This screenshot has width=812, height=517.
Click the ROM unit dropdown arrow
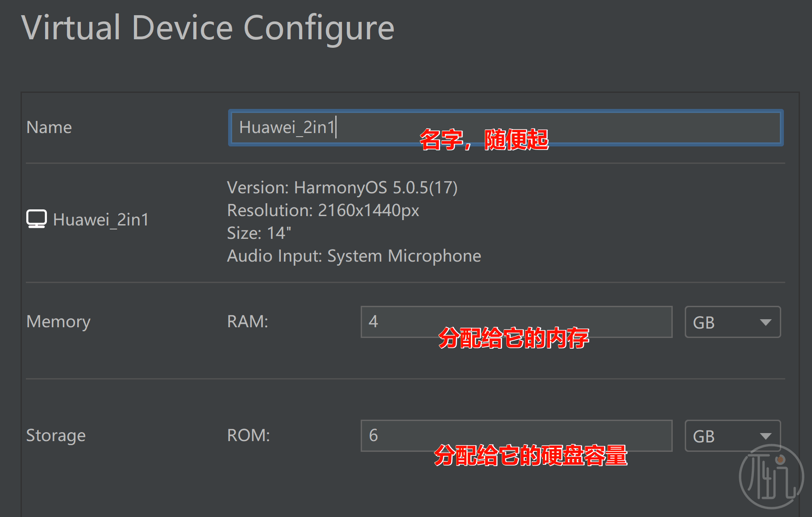[766, 436]
